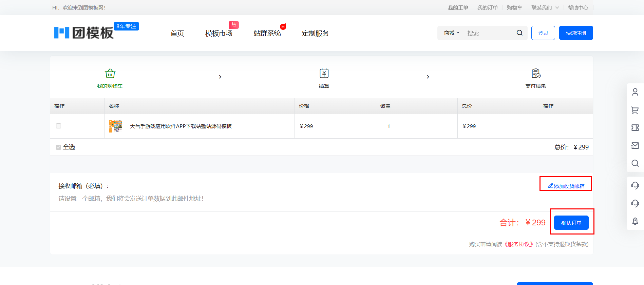
Task: Click the magnifier icon in the search bar
Action: tap(519, 33)
